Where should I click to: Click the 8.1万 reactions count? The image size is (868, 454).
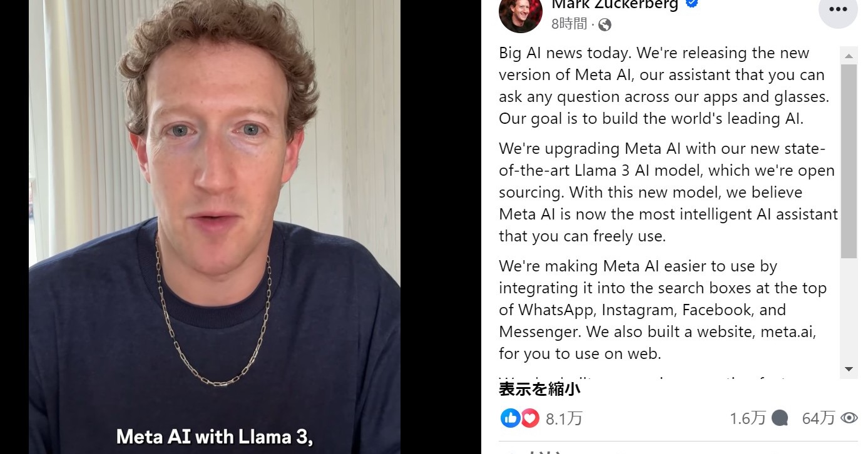click(x=564, y=418)
